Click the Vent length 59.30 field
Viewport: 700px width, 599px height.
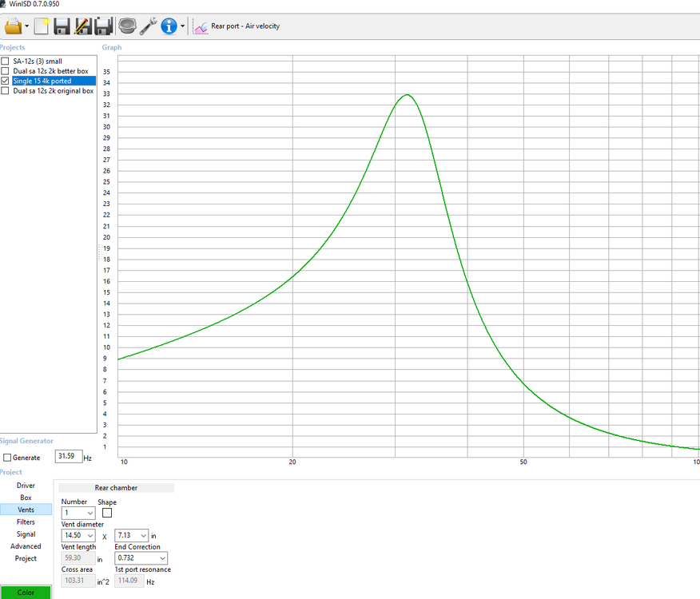[78, 558]
